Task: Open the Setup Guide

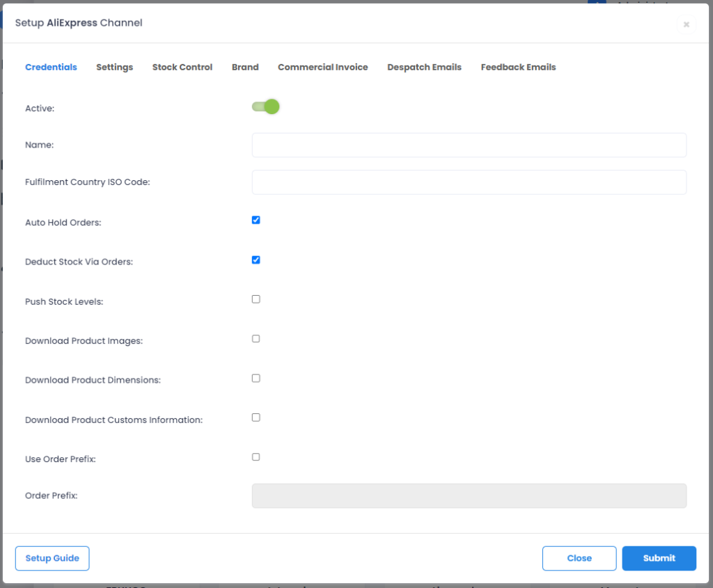Action: click(52, 558)
